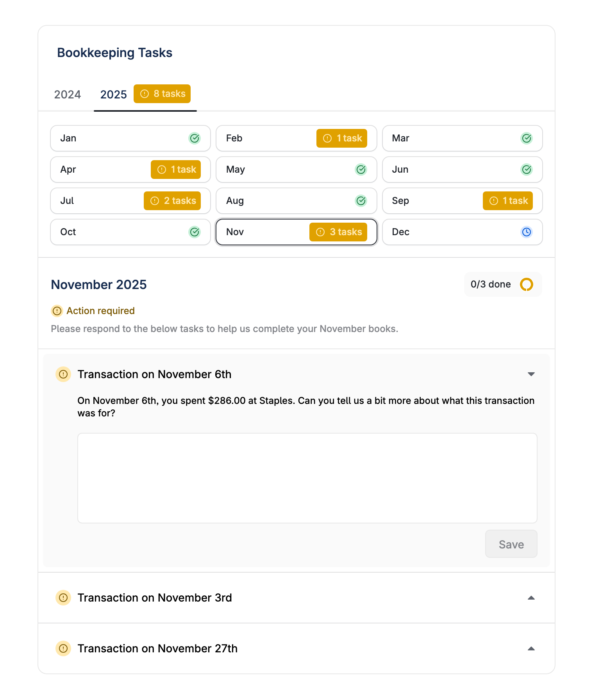This screenshot has height=700, width=593.
Task: Select the Nov month card
Action: pos(296,232)
